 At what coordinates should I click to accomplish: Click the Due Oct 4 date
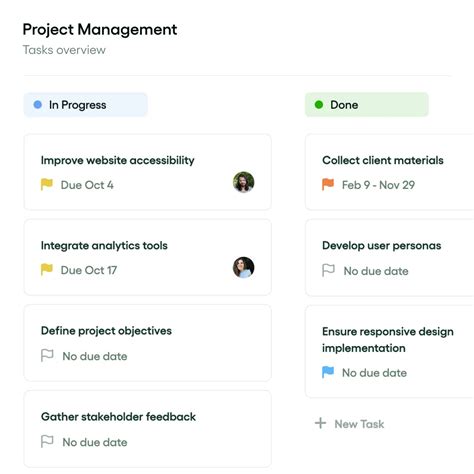click(87, 185)
